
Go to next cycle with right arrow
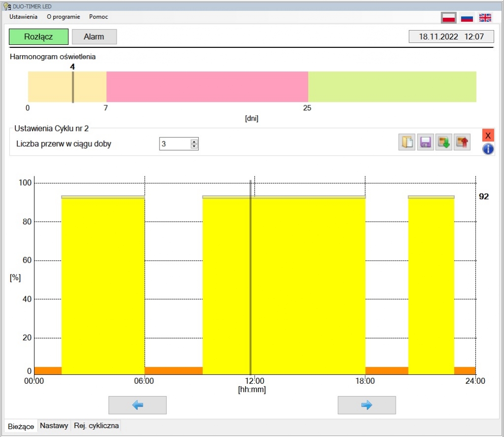(x=366, y=405)
